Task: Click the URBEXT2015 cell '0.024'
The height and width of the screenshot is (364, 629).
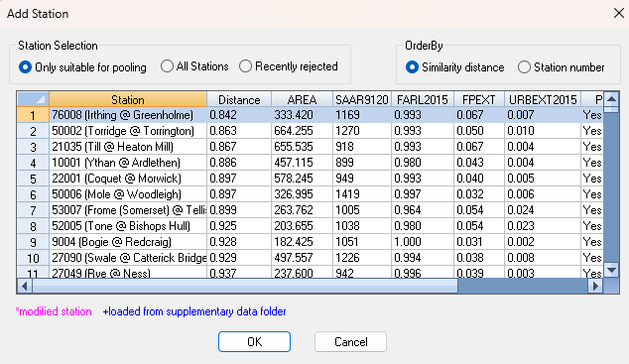Action: coord(543,210)
